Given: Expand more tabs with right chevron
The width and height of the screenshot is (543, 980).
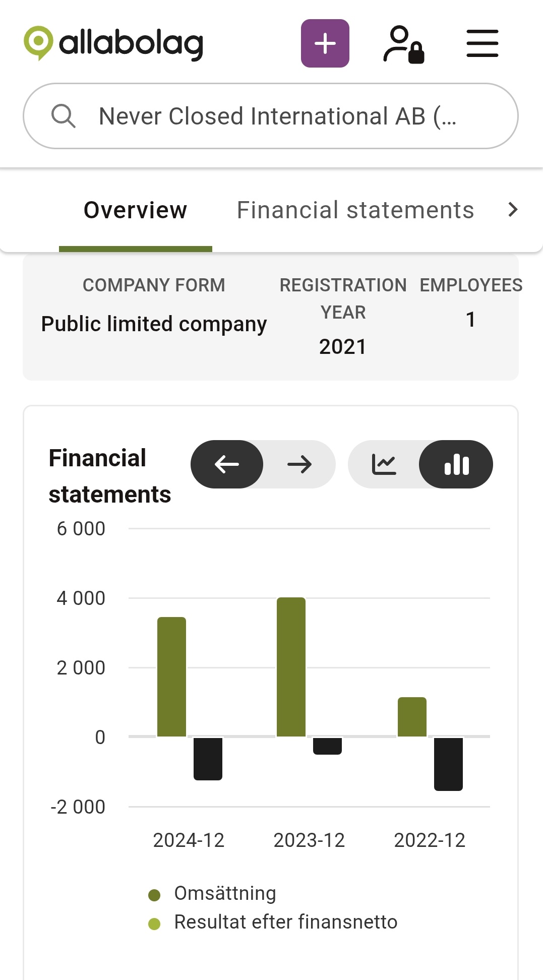Looking at the screenshot, I should tap(513, 210).
